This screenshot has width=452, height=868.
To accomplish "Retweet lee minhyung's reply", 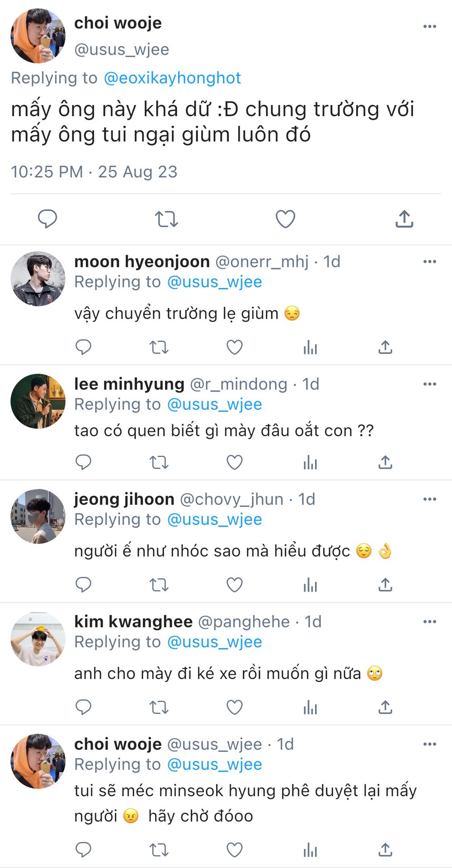I will (159, 462).
